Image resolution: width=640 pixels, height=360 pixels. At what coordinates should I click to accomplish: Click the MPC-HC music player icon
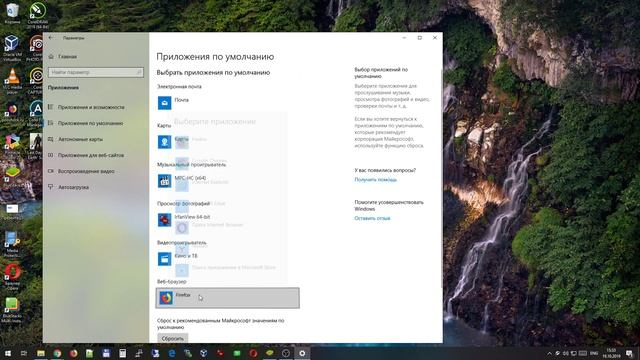(164, 181)
